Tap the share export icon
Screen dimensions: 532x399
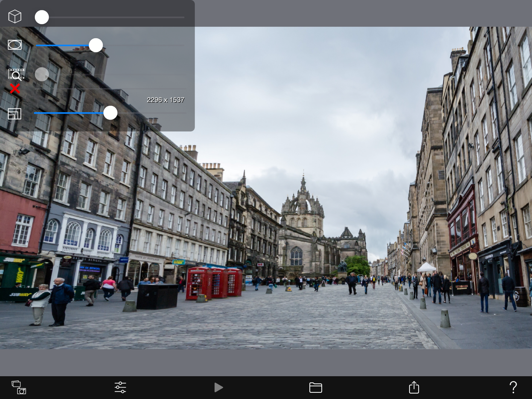click(414, 387)
